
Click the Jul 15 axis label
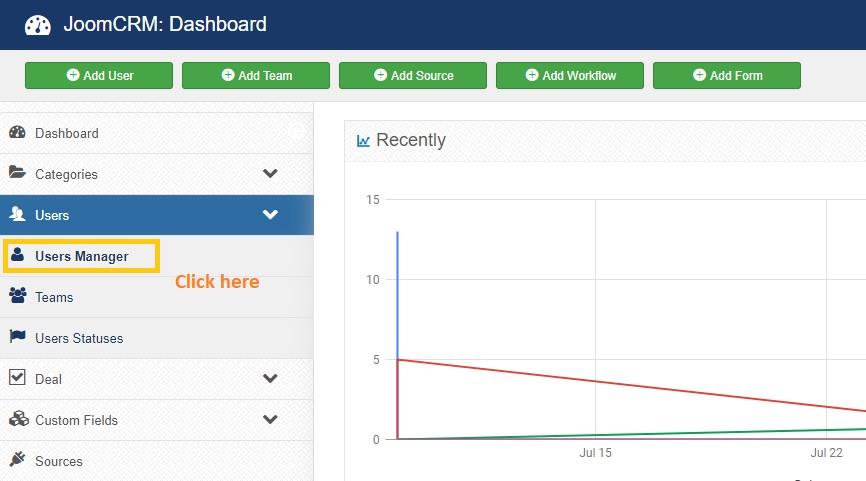(595, 453)
